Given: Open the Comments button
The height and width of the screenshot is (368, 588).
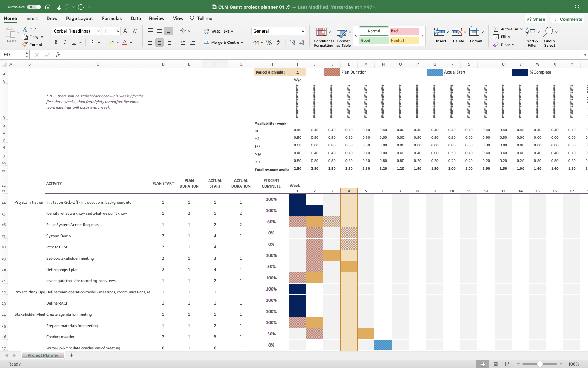Looking at the screenshot, I should point(568,19).
